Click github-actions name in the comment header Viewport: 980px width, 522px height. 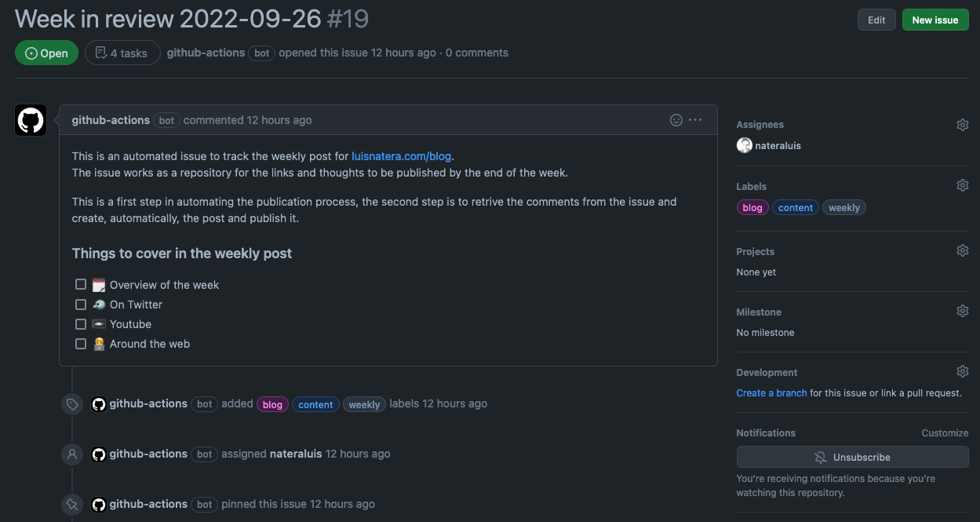111,120
